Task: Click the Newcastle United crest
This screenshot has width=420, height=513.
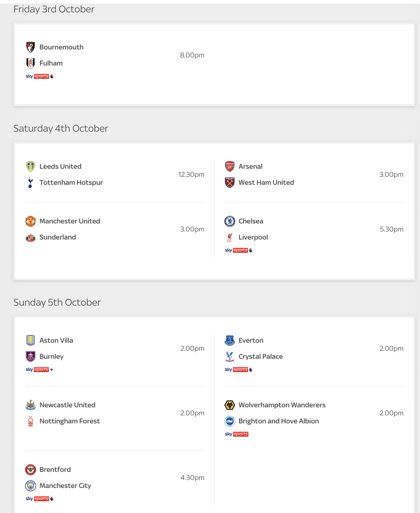Action: (30, 405)
